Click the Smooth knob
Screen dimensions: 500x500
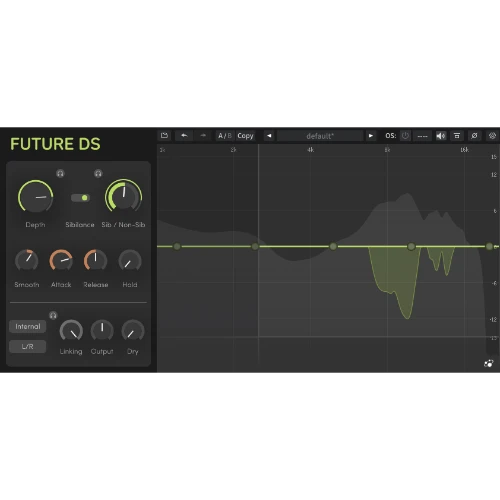click(27, 260)
